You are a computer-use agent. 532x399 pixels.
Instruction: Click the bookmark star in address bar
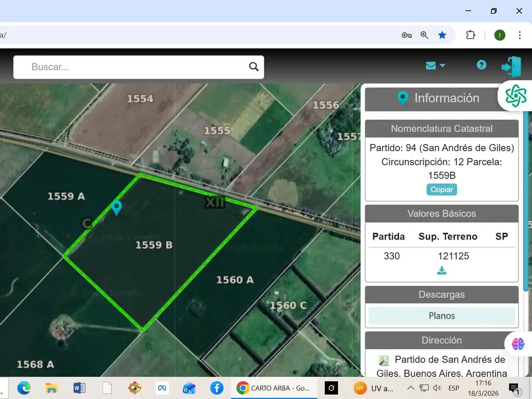click(442, 35)
